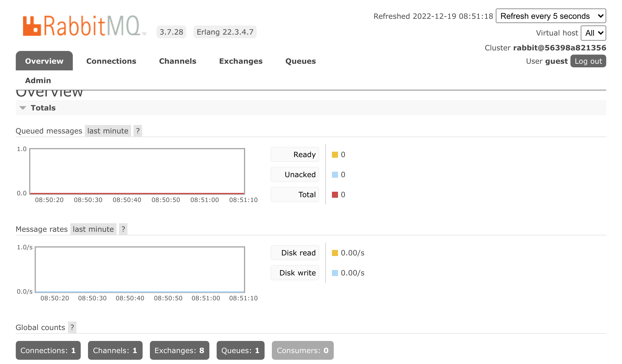The width and height of the screenshot is (622, 364).
Task: Log out user guest
Action: pyautogui.click(x=588, y=61)
